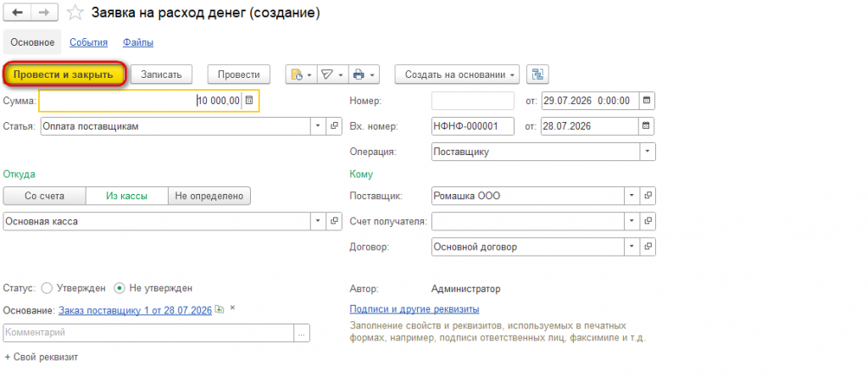Open the document structure icon button
This screenshot has width=868, height=382.
click(537, 75)
